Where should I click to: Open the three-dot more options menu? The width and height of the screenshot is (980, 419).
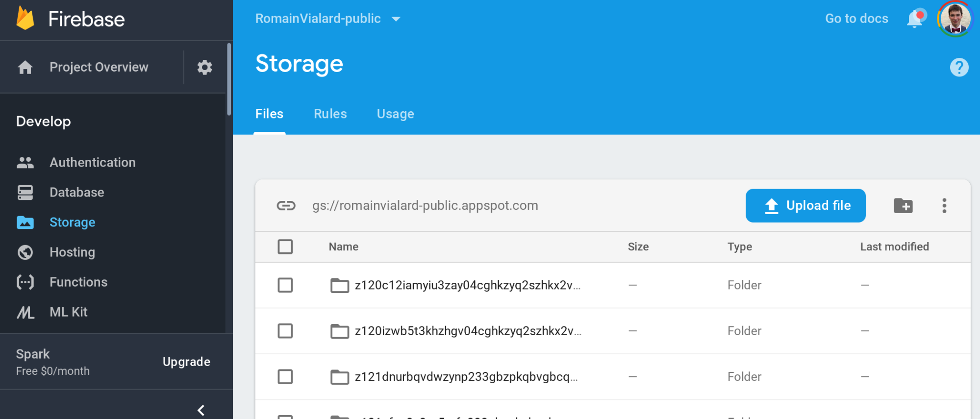point(944,206)
